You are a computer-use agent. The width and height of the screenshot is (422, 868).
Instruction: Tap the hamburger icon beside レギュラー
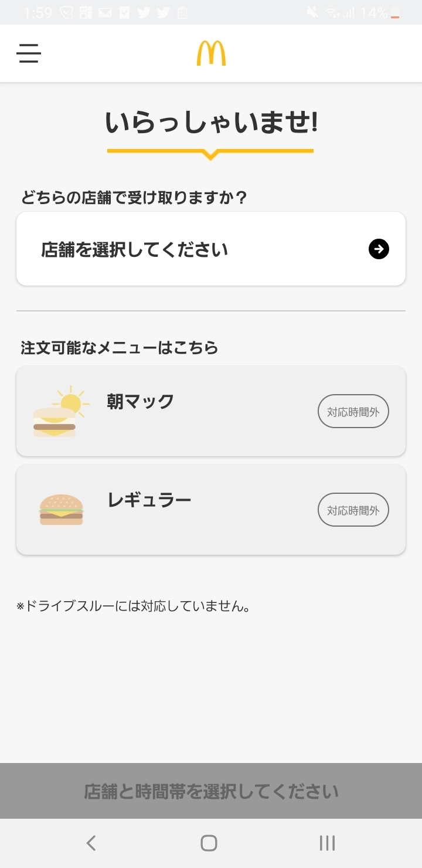(61, 509)
